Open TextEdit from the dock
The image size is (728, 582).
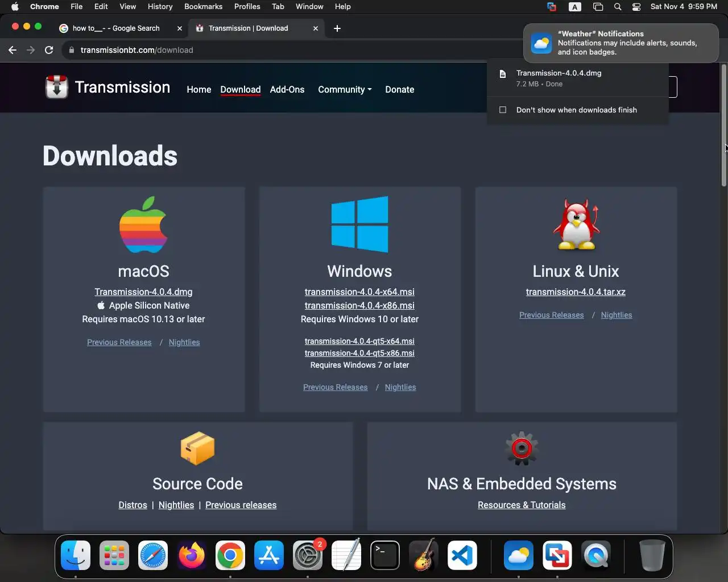(346, 555)
